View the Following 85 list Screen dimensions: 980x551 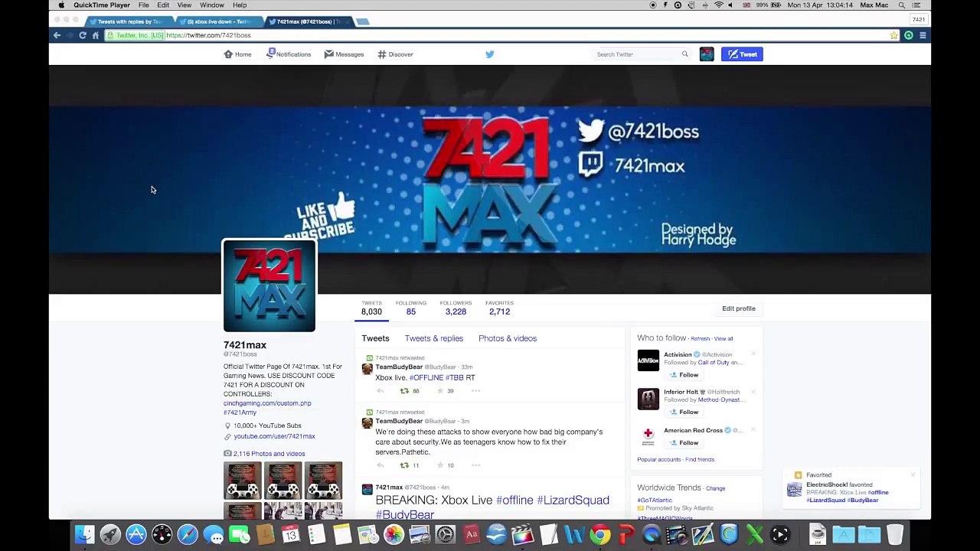point(411,308)
